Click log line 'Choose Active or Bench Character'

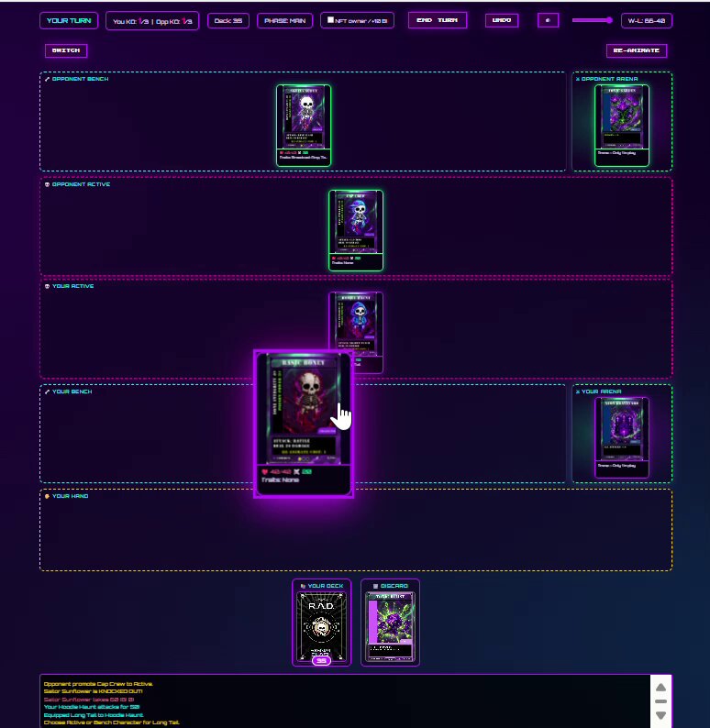[111, 722]
